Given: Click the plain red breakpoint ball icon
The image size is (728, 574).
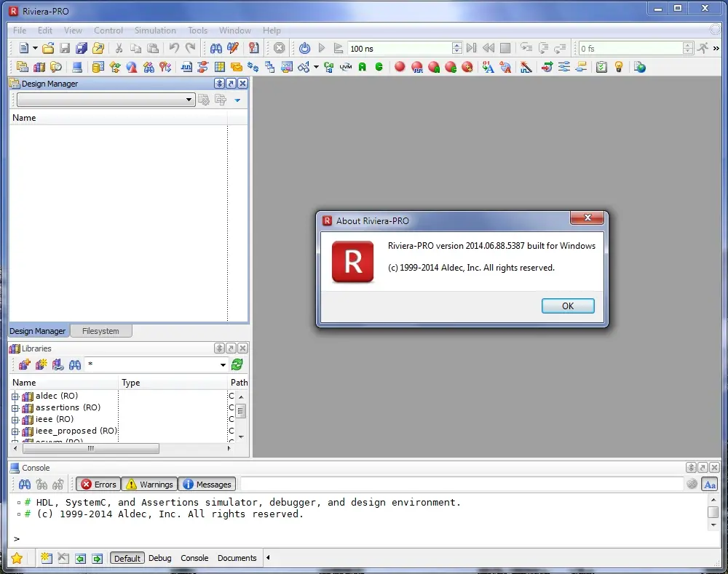Looking at the screenshot, I should click(x=400, y=67).
